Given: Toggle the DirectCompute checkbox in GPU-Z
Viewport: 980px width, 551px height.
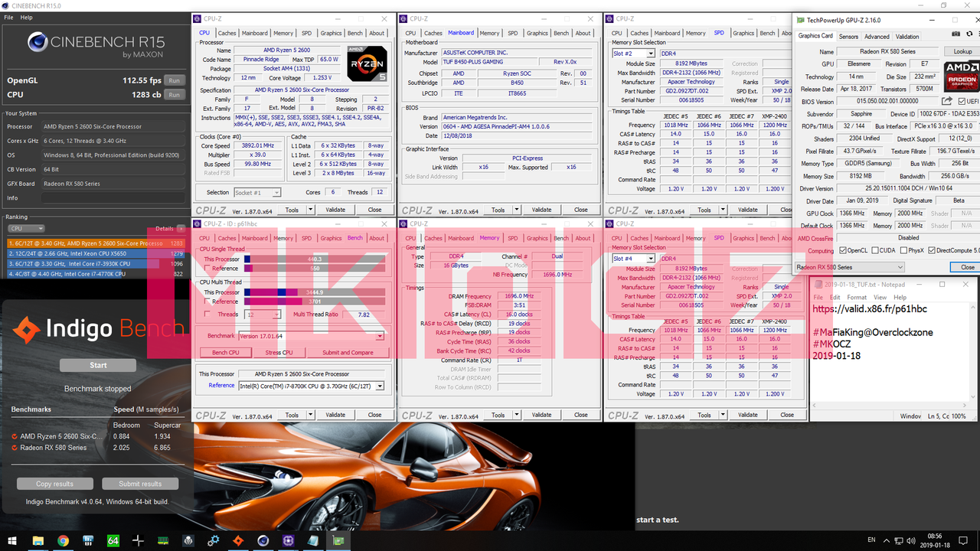Looking at the screenshot, I should (x=932, y=250).
